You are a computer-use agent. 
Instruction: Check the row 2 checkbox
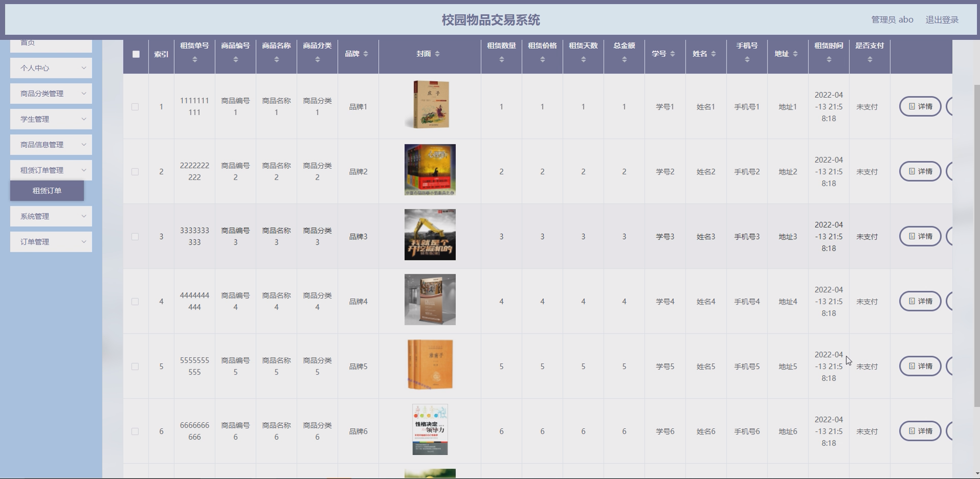(x=135, y=172)
